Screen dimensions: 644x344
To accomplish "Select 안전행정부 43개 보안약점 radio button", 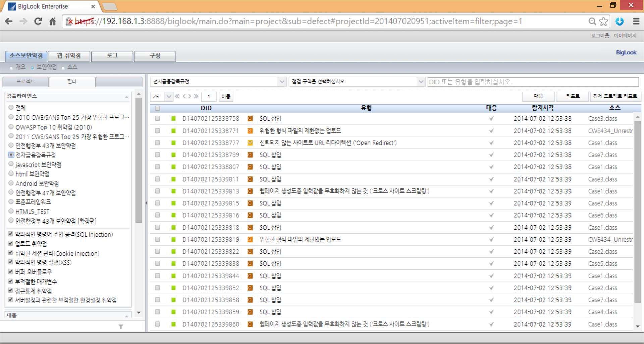I will tap(11, 145).
